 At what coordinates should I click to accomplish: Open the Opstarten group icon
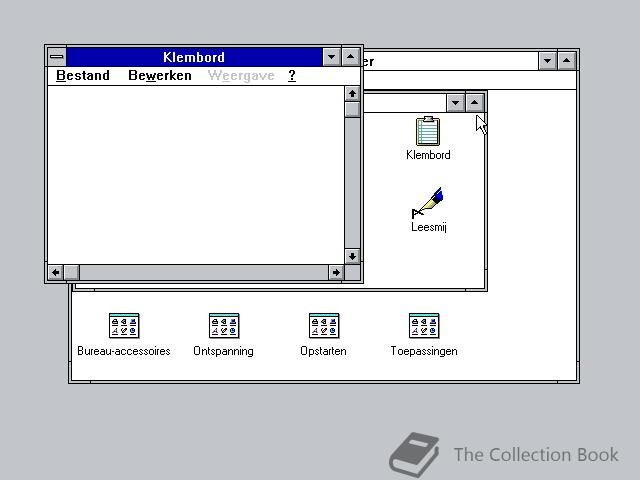(x=324, y=326)
